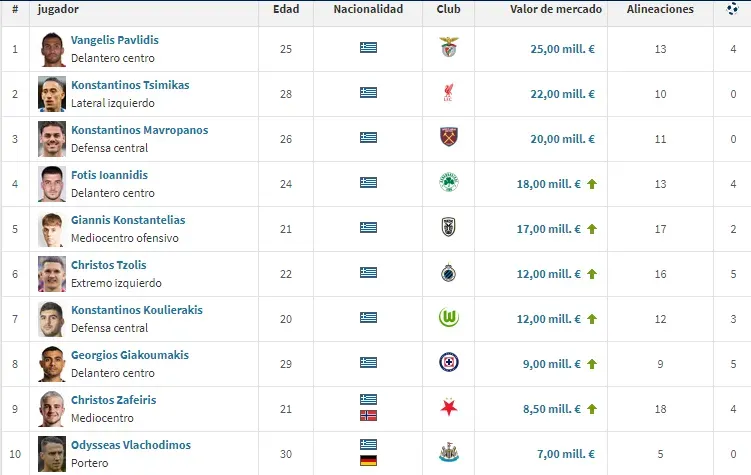The width and height of the screenshot is (751, 475).
Task: Click the Newcastle United club crest icon
Action: coord(448,453)
